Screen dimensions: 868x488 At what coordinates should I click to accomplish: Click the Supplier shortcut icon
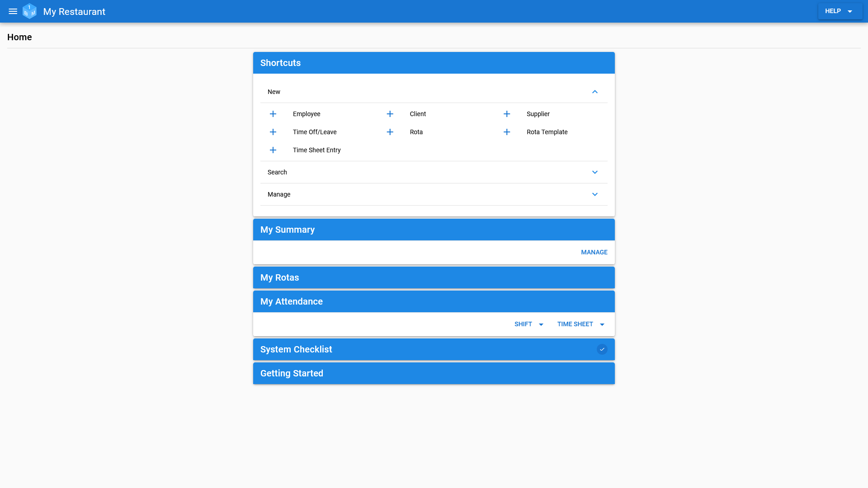pos(507,113)
